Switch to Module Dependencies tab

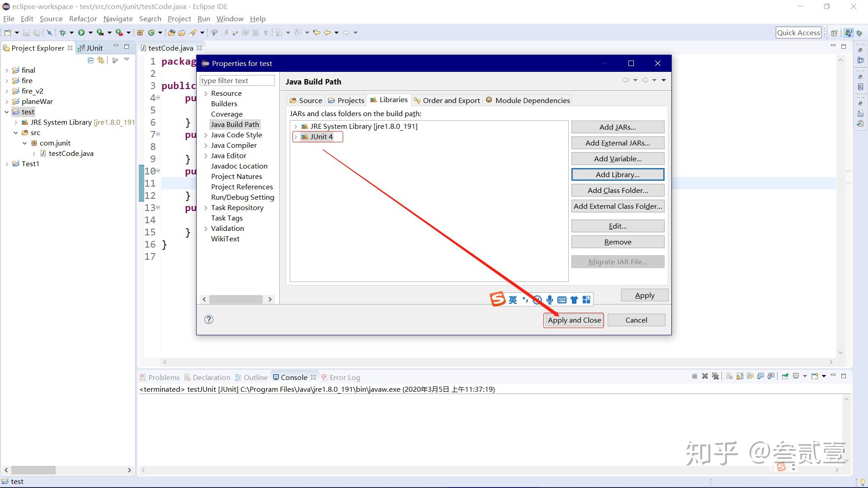[x=528, y=100]
